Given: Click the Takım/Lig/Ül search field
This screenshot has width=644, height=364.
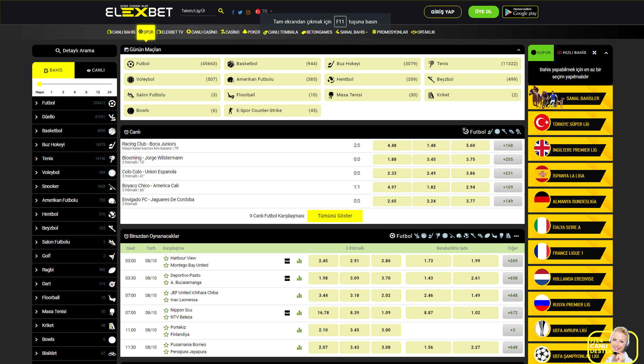Looking at the screenshot, I should click(198, 11).
